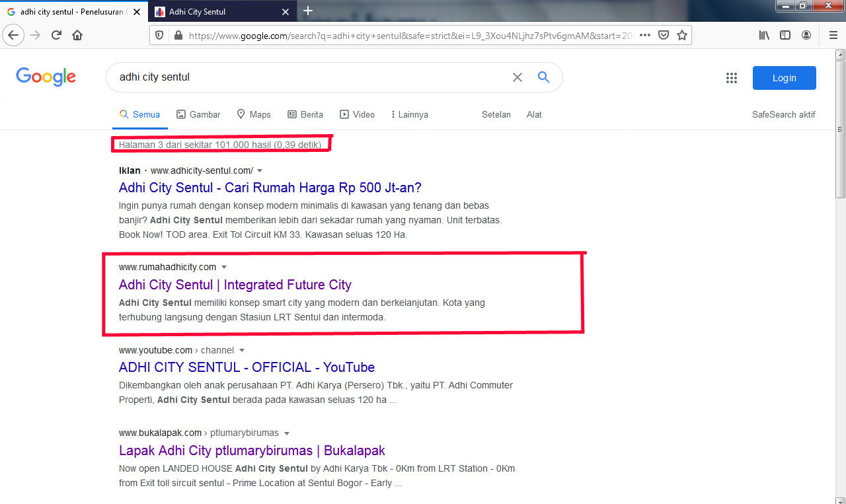Viewport: 846px width, 504px height.
Task: Open Berita news results
Action: tap(305, 114)
